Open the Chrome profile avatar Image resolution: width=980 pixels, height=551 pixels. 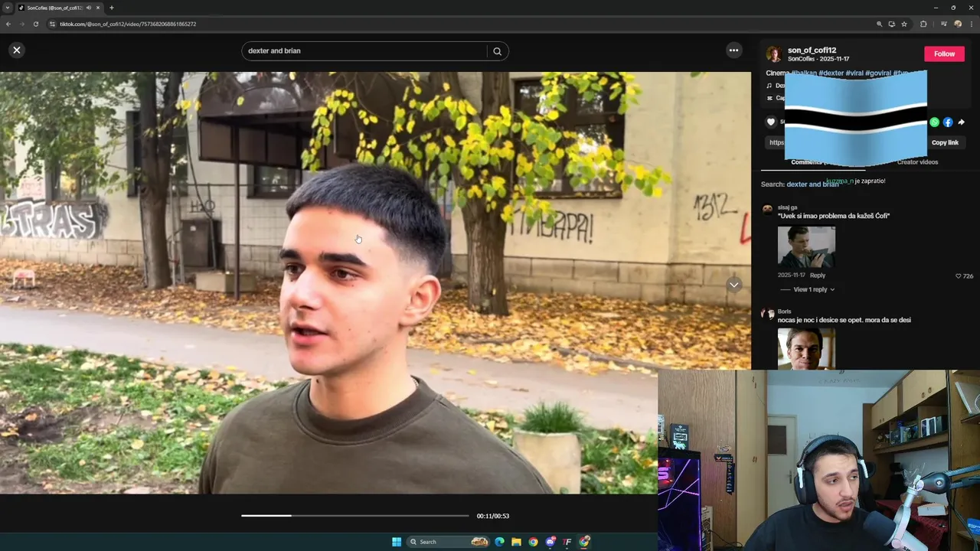click(958, 24)
